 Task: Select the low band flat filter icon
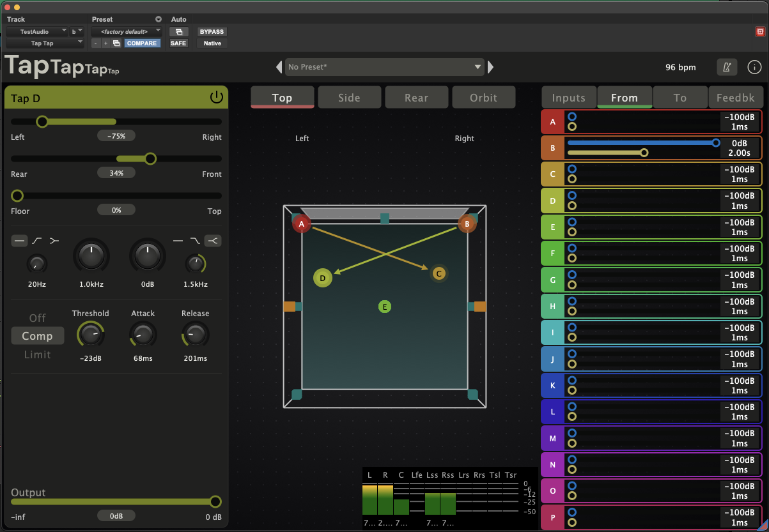coord(20,240)
